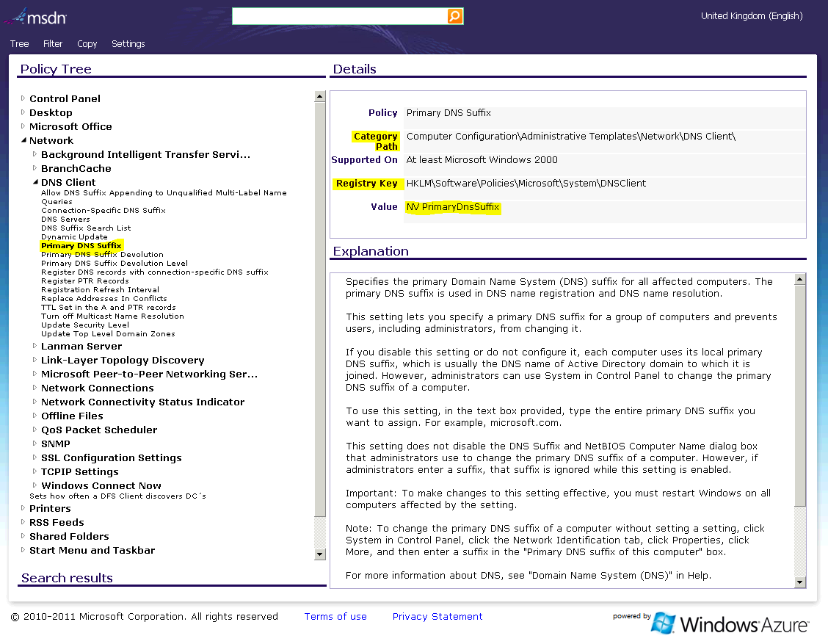Image resolution: width=828 pixels, height=644 pixels.
Task: Change the United Kingdom (English) locale
Action: click(x=752, y=16)
